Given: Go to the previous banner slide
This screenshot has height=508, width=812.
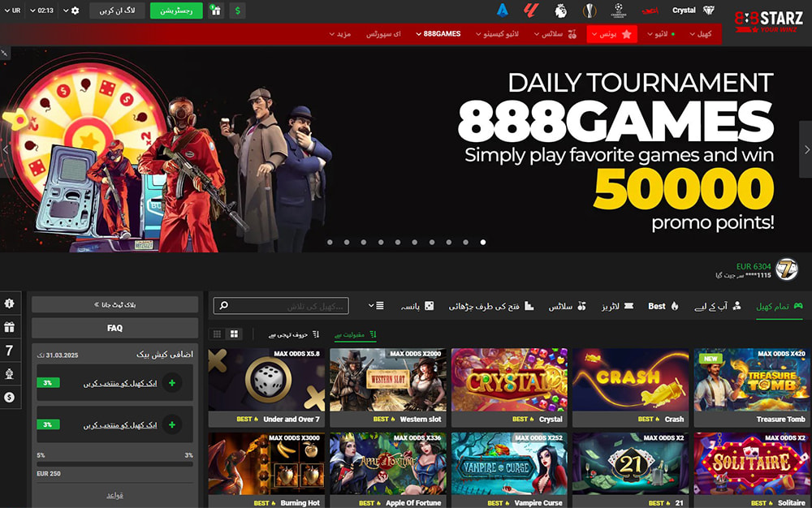Looking at the screenshot, I should point(6,149).
